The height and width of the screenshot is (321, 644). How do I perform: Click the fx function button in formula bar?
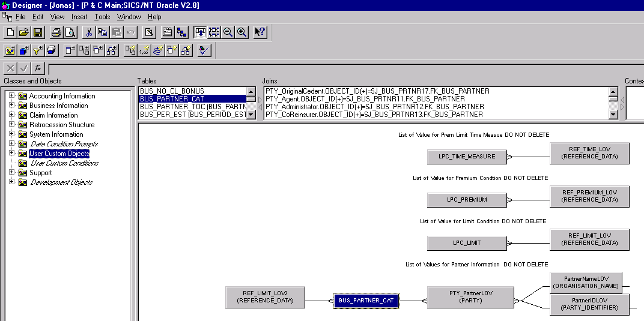pos(38,68)
